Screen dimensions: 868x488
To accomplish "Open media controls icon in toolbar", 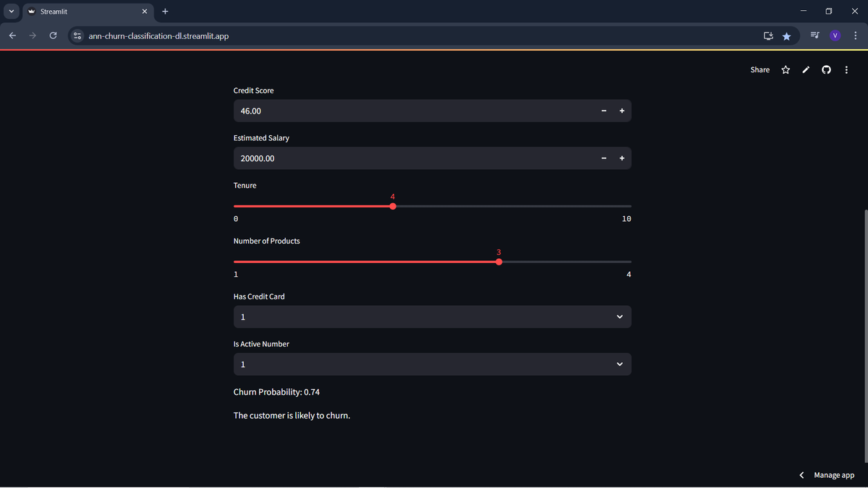I will tap(815, 35).
